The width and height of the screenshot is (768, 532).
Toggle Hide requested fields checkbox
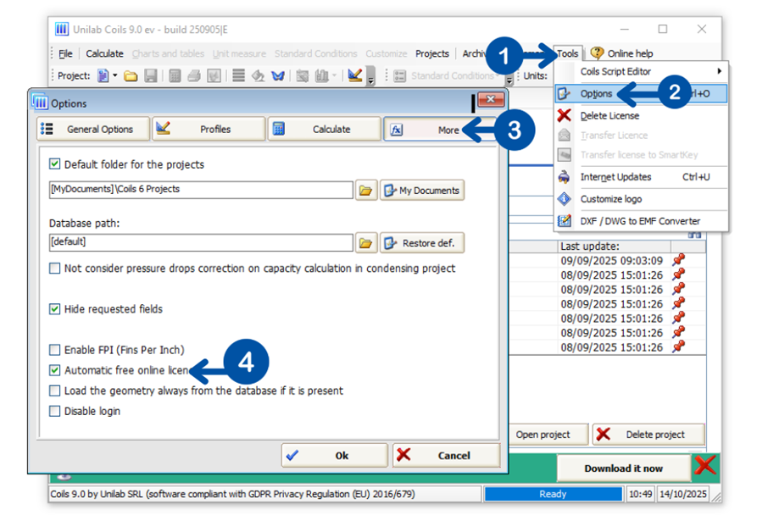click(x=55, y=309)
